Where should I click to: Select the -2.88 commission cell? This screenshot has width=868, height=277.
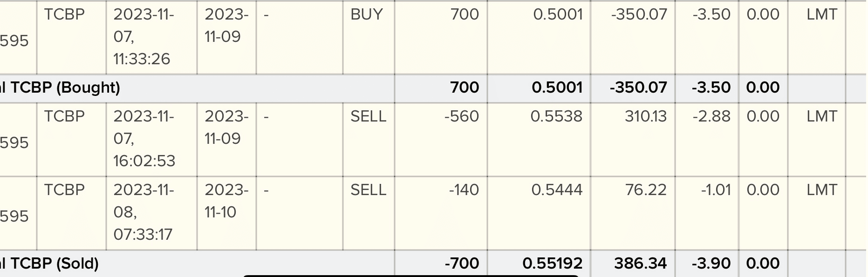[711, 116]
